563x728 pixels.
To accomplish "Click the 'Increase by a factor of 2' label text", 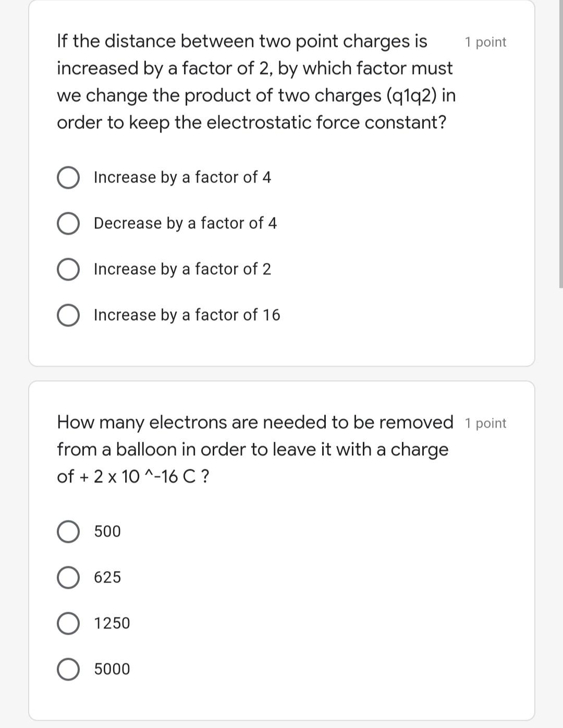I will [x=182, y=270].
